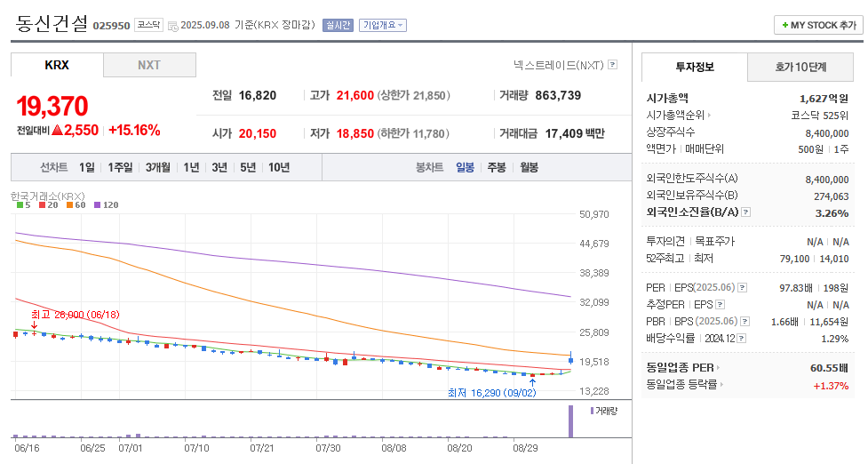
Task: Click the MY STOCK 추가 button
Action: tap(818, 26)
